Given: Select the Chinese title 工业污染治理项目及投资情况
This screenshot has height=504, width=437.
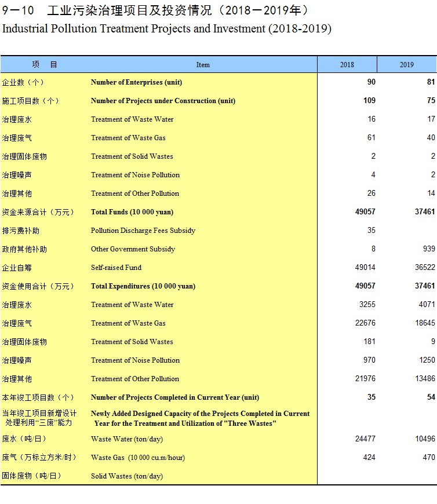Looking at the screenshot, I should [130, 10].
